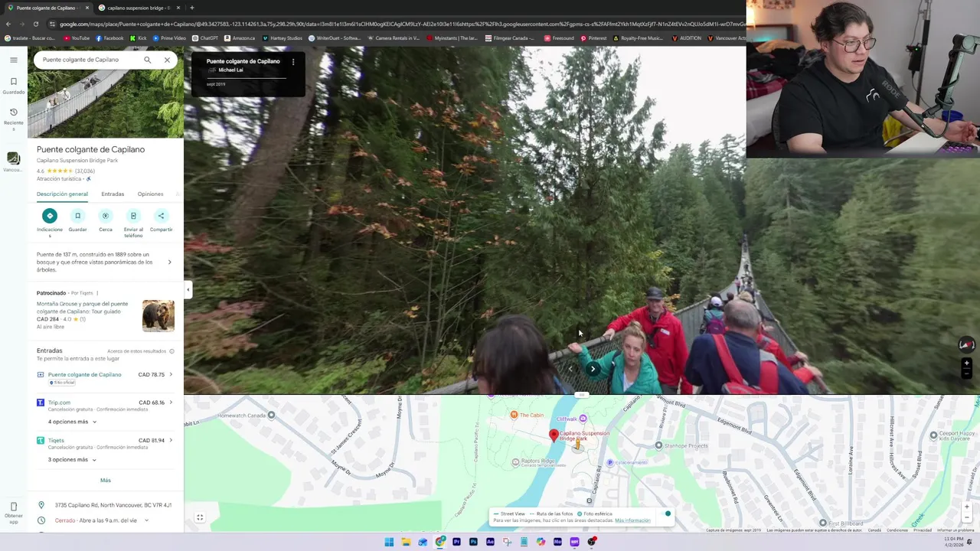The image size is (980, 551).
Task: Toggle the Street View layer switch
Action: [x=667, y=514]
